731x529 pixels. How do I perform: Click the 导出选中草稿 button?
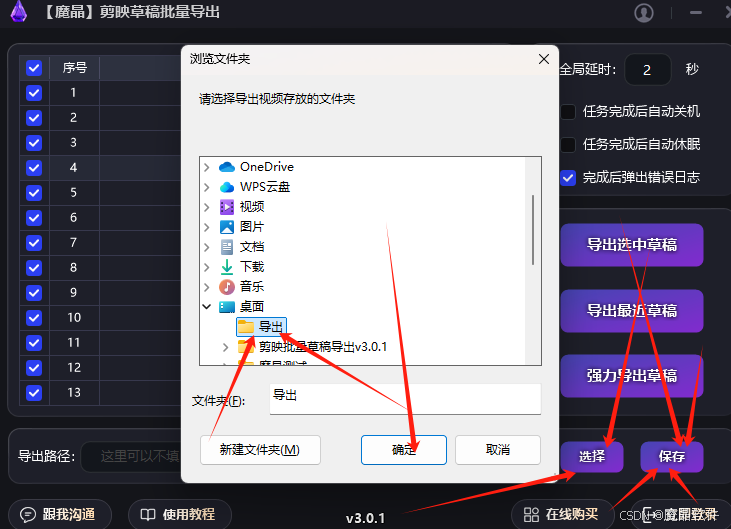[x=632, y=245]
